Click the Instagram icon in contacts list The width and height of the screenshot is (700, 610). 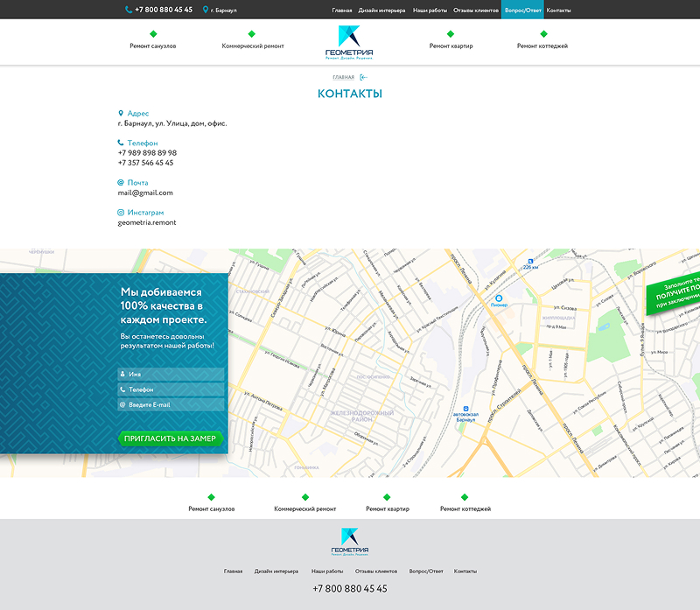[x=121, y=213]
